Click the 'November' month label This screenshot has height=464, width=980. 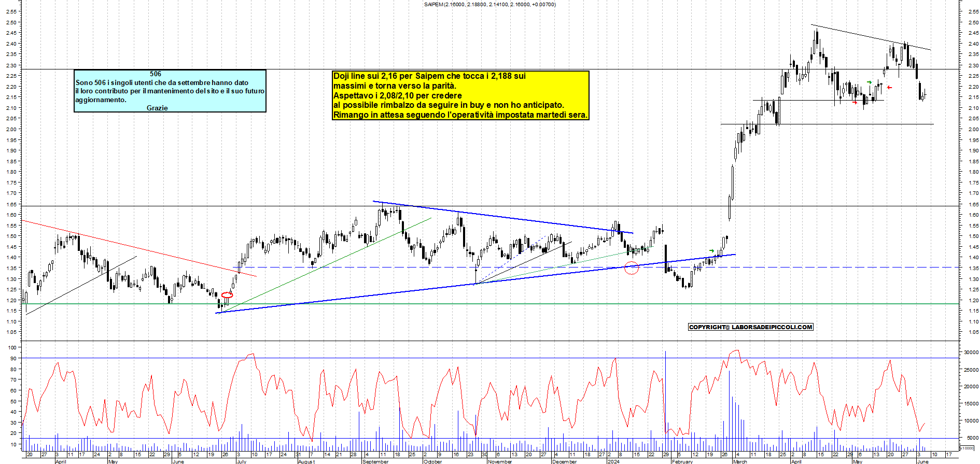click(x=500, y=461)
